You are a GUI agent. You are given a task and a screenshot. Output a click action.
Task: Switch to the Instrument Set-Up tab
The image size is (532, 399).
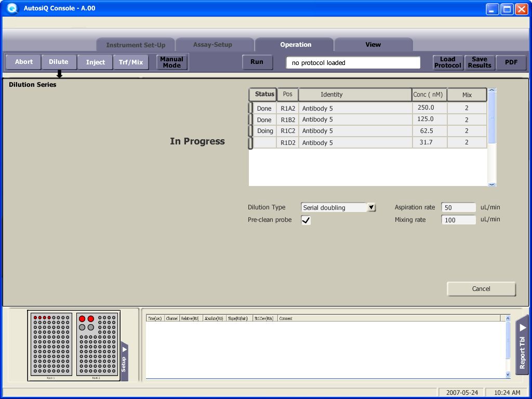click(136, 45)
